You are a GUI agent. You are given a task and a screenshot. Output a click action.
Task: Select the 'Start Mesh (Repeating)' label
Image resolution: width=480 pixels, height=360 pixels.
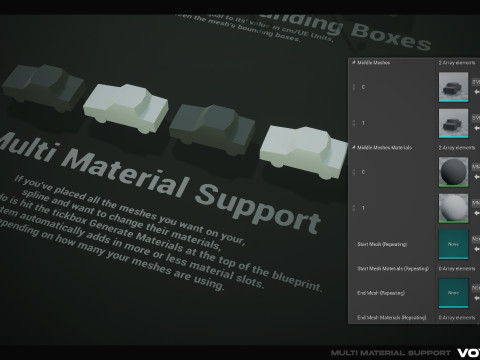point(382,244)
